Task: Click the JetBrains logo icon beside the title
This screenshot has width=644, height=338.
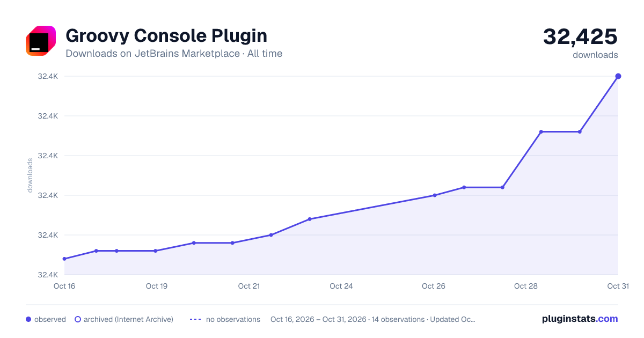Action: pyautogui.click(x=41, y=41)
